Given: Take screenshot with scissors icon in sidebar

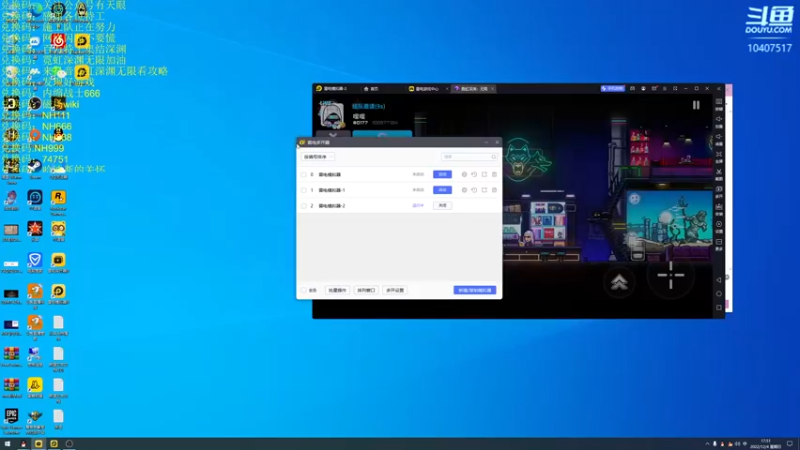Looking at the screenshot, I should (x=718, y=173).
